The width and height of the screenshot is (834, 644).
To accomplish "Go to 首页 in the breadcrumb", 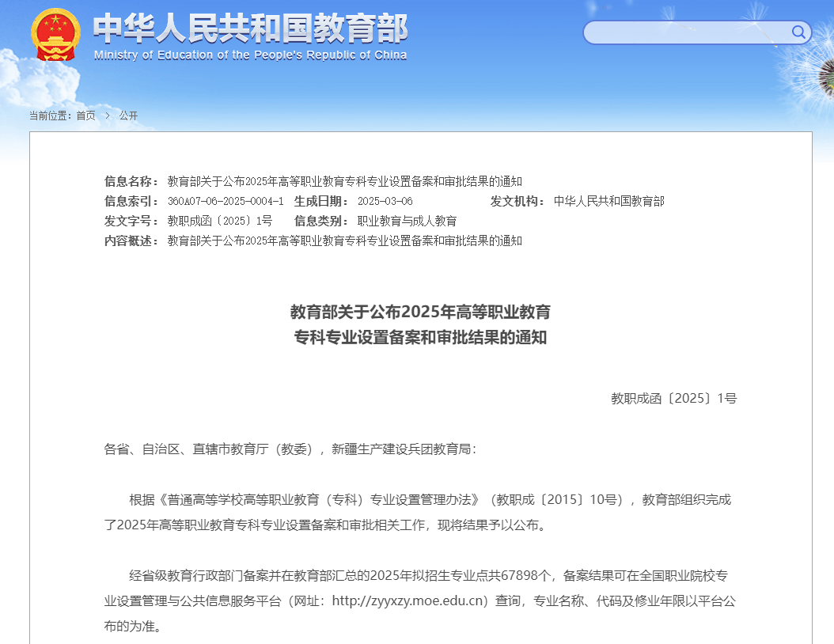I will click(x=85, y=116).
